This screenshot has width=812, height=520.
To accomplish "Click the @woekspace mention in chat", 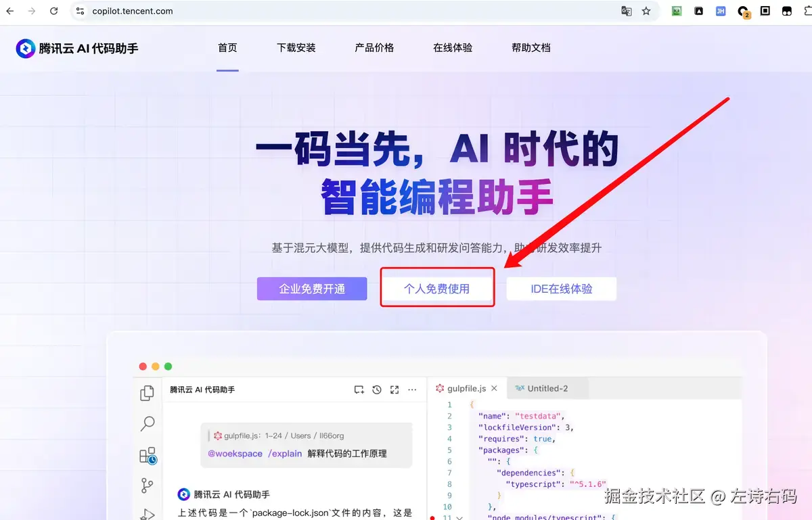I will tap(235, 454).
